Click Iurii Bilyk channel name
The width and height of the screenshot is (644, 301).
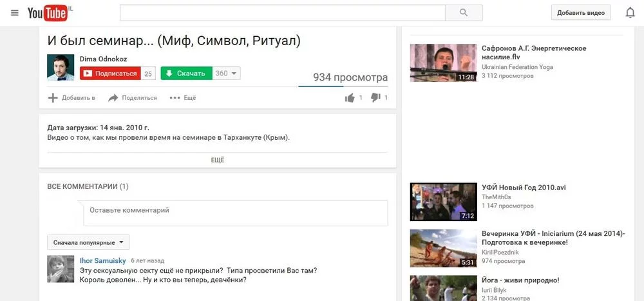click(x=494, y=290)
